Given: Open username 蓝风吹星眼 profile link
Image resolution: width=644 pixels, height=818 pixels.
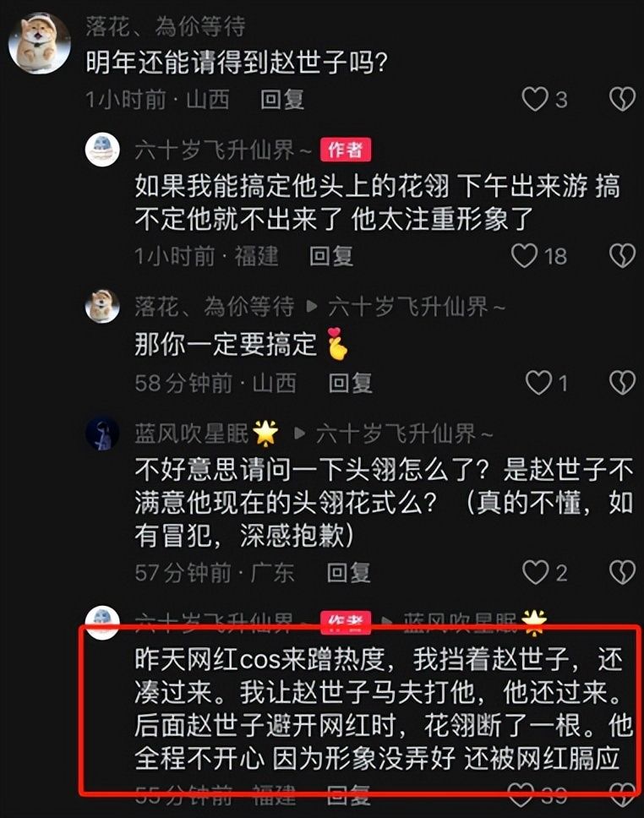Looking at the screenshot, I should [x=191, y=434].
